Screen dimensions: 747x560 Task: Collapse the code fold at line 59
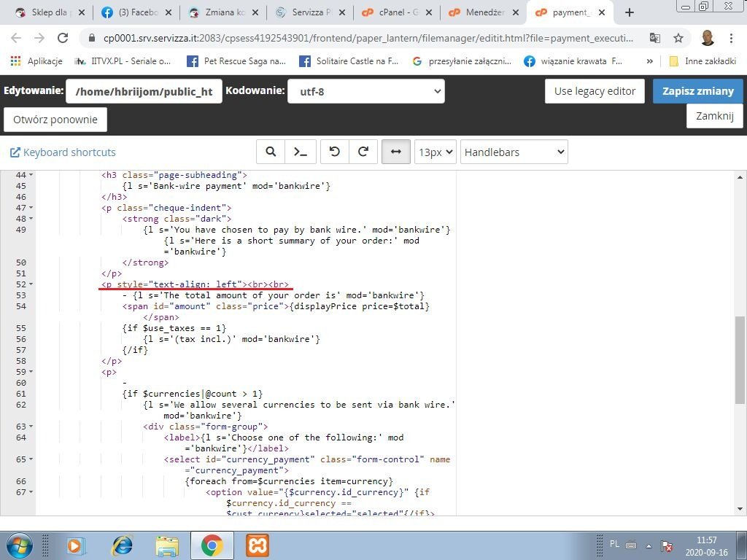click(31, 372)
